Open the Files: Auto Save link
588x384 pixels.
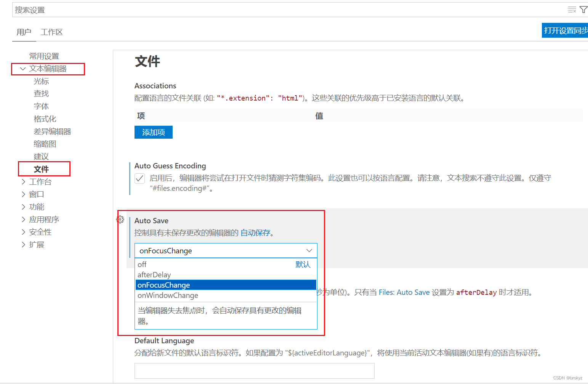[x=404, y=292]
